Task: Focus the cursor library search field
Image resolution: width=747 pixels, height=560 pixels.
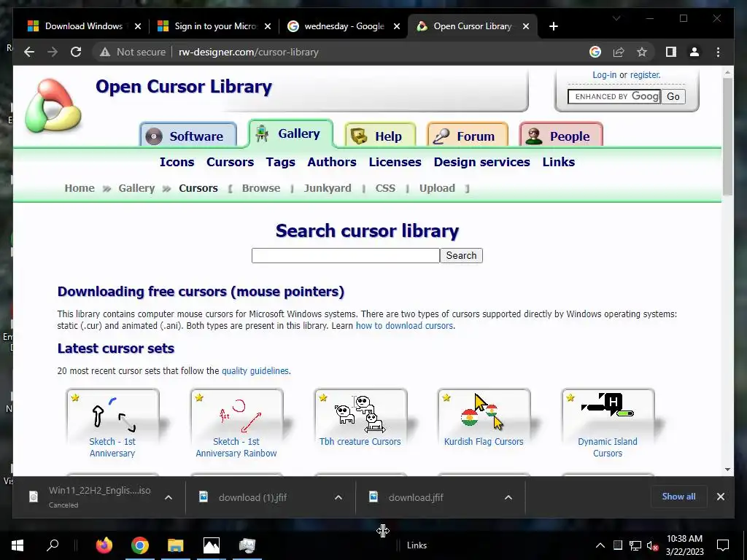Action: point(345,255)
